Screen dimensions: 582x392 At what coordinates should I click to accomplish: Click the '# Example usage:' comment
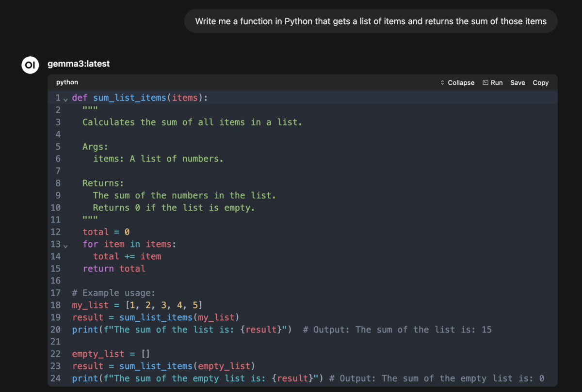pyautogui.click(x=113, y=293)
